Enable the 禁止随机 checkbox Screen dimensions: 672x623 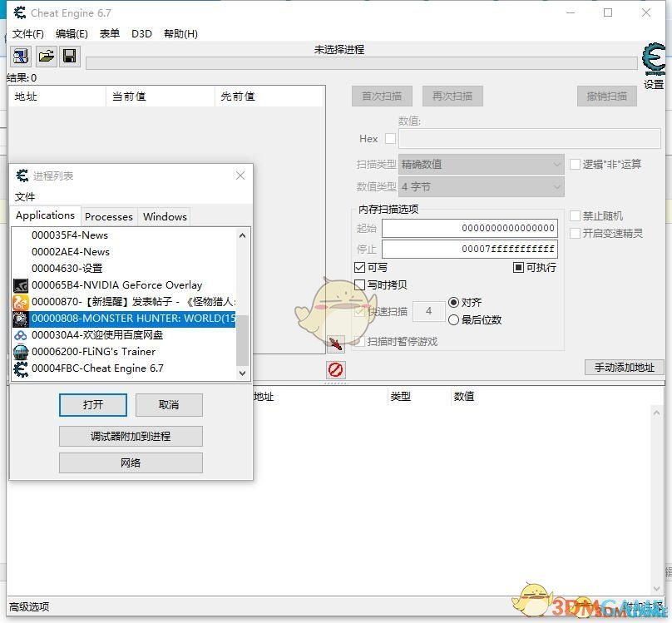coord(576,216)
